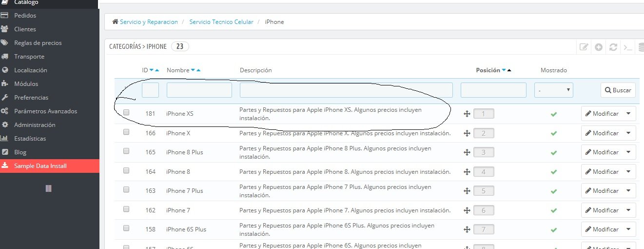Click move handle for iPhone 7 row
Viewport: 644px width, 249px height.
[467, 210]
